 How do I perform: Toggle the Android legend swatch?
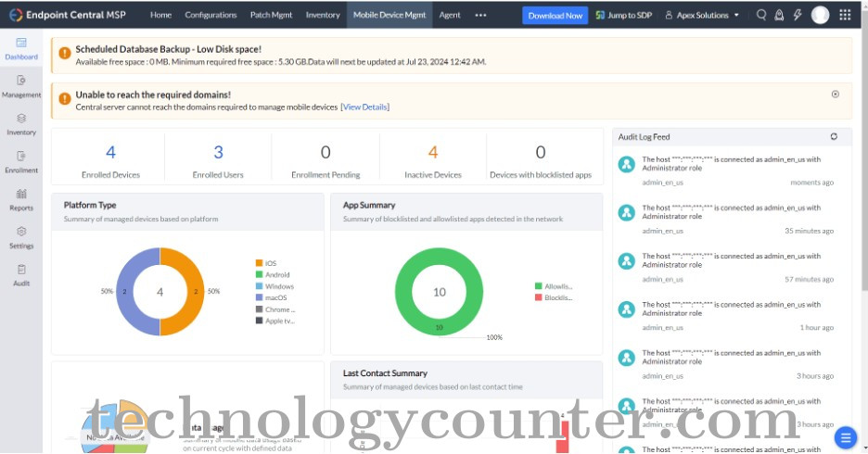tap(259, 274)
